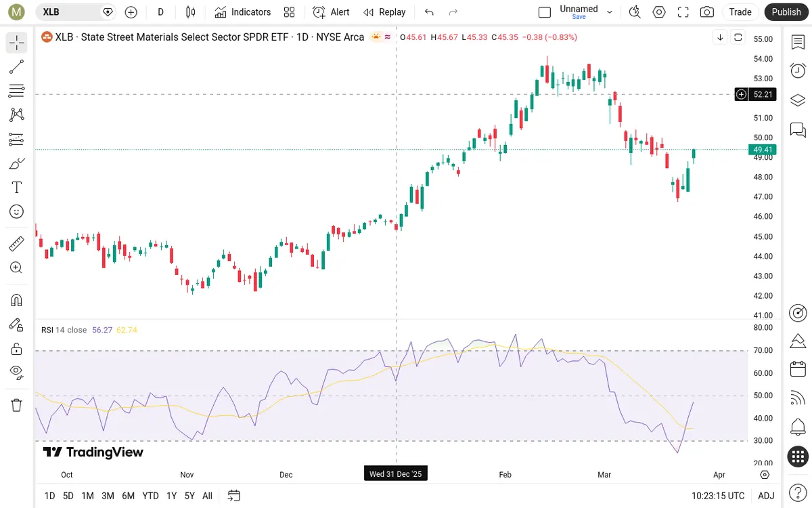The image size is (812, 508).
Task: Select the All time range
Action: tap(207, 496)
